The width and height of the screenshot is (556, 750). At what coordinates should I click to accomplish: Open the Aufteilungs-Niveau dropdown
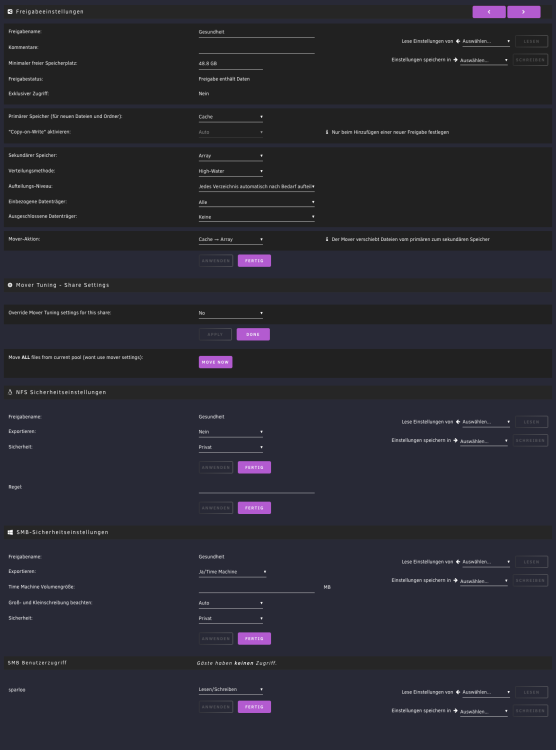tap(256, 187)
